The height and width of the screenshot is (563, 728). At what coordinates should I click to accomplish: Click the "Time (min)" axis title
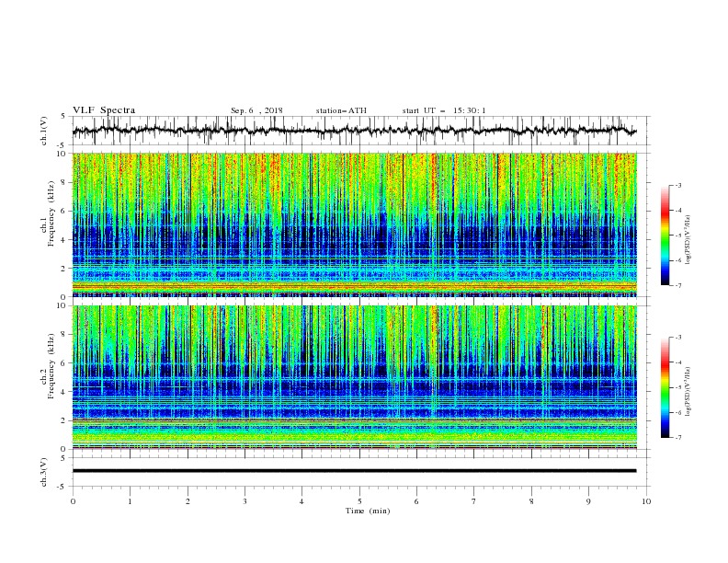click(368, 511)
